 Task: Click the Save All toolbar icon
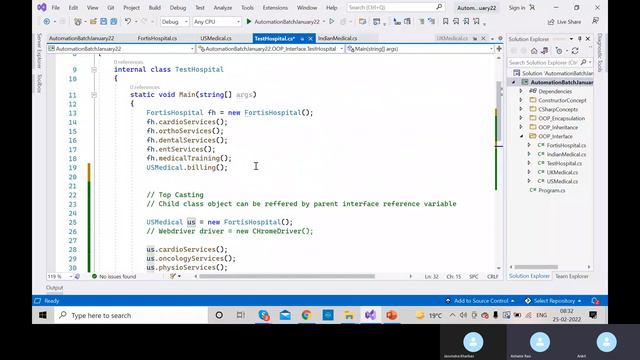113,22
